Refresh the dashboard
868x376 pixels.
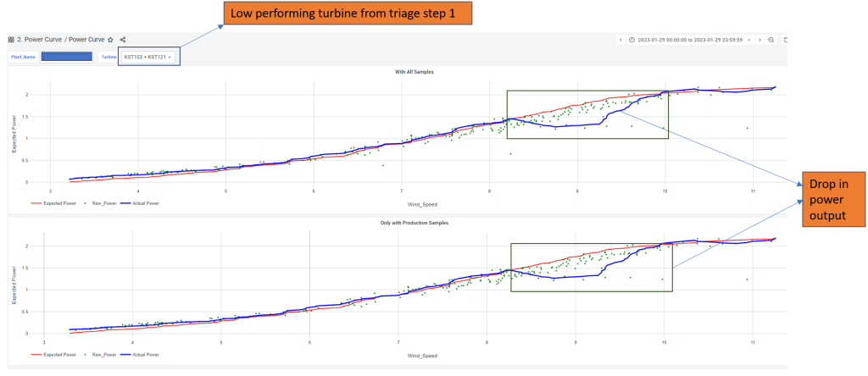coord(785,40)
